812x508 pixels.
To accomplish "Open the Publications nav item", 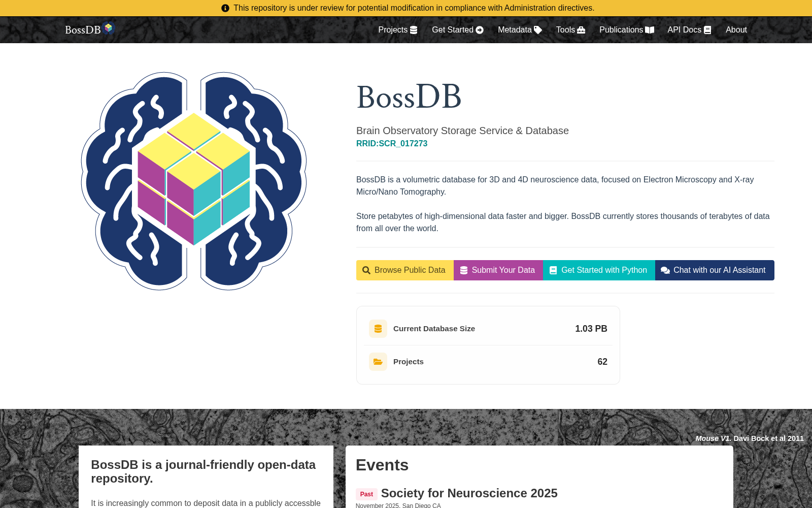I will click(627, 30).
